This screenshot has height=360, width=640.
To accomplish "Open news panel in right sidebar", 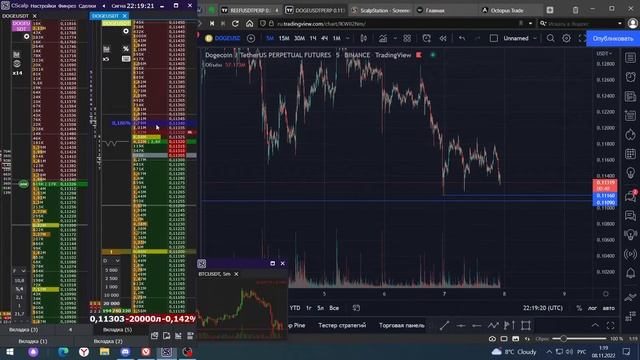I will [x=631, y=96].
